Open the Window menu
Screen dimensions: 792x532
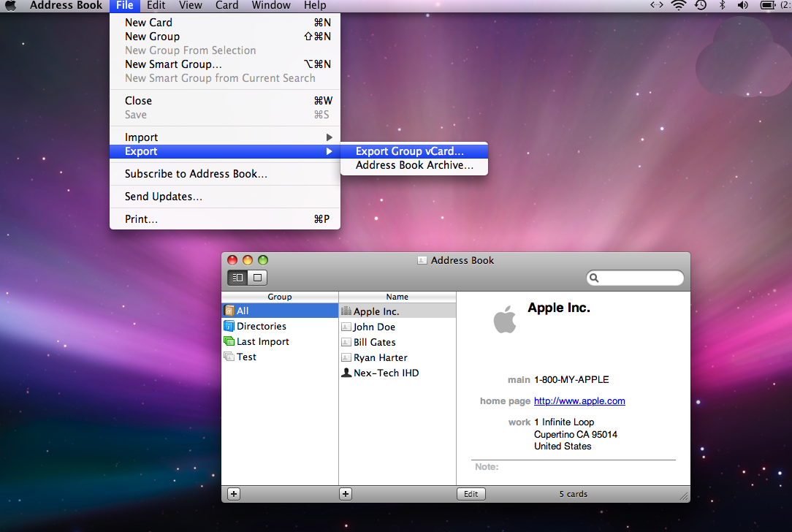pyautogui.click(x=271, y=6)
